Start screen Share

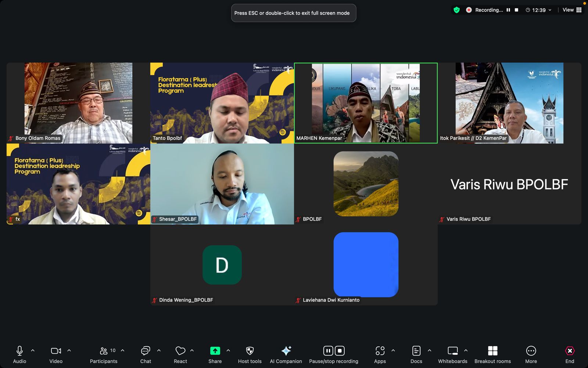pyautogui.click(x=215, y=355)
